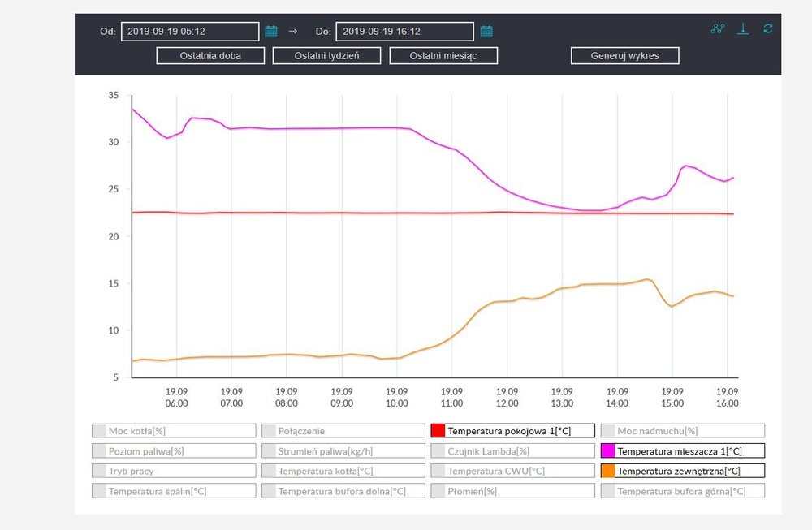The width and height of the screenshot is (812, 530).
Task: Click the refresh icon in top right
Action: click(x=767, y=28)
